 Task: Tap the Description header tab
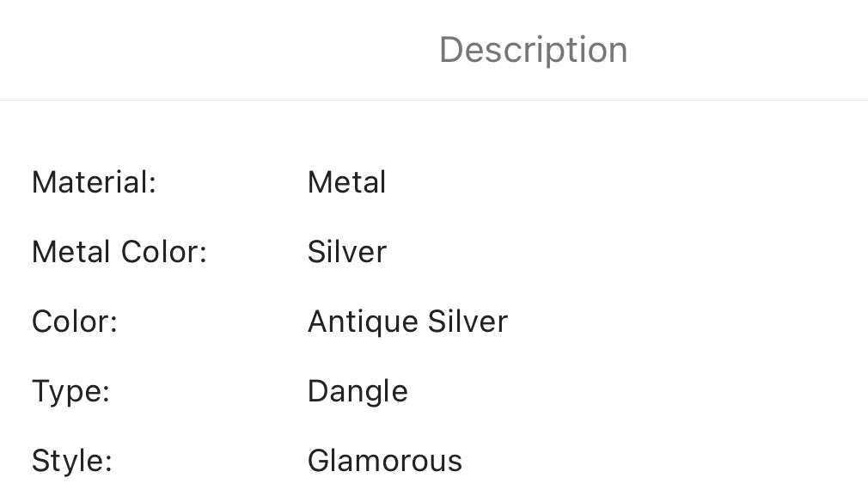click(533, 50)
